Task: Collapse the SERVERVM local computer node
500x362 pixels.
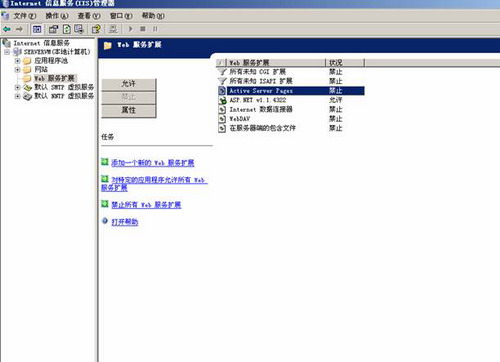Action: tap(7, 52)
